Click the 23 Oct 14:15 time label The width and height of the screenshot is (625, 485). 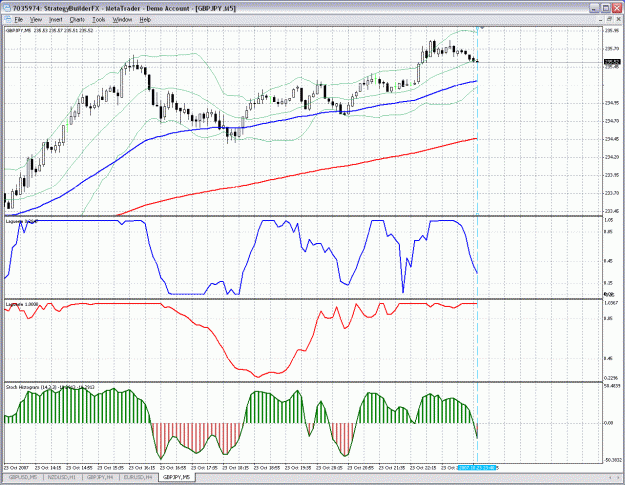(48, 467)
